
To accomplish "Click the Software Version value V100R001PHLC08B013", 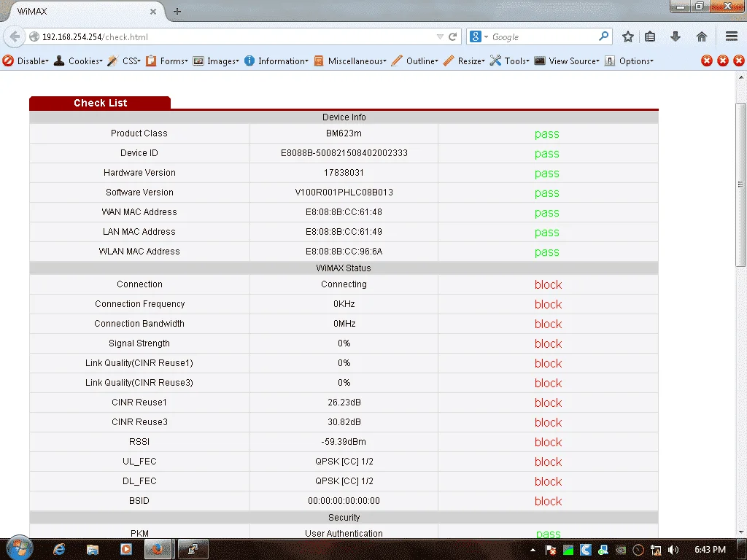I will pos(344,192).
